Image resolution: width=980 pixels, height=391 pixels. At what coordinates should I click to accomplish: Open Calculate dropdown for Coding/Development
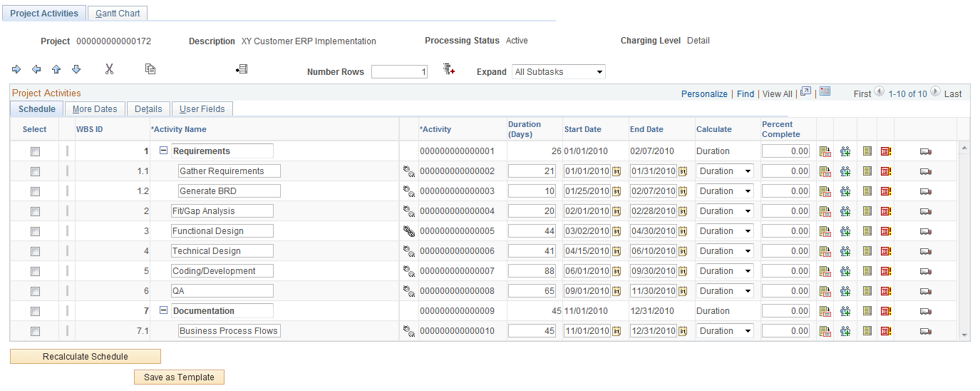coord(726,271)
